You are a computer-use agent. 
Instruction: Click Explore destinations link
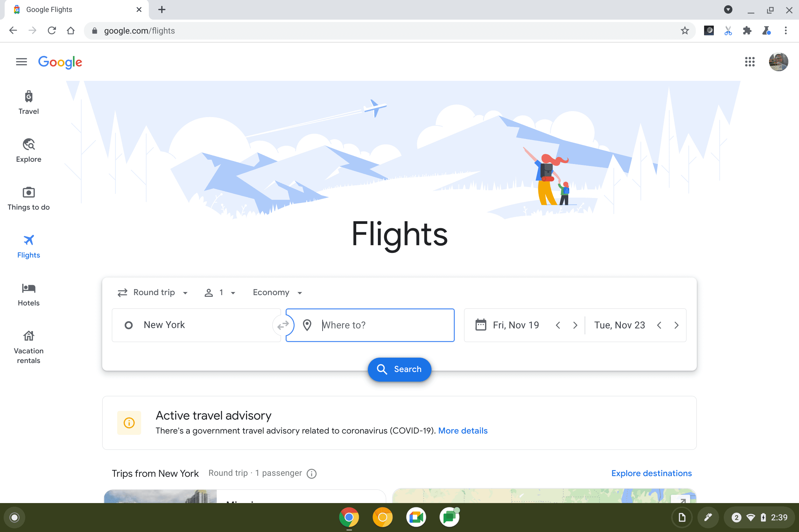tap(652, 473)
